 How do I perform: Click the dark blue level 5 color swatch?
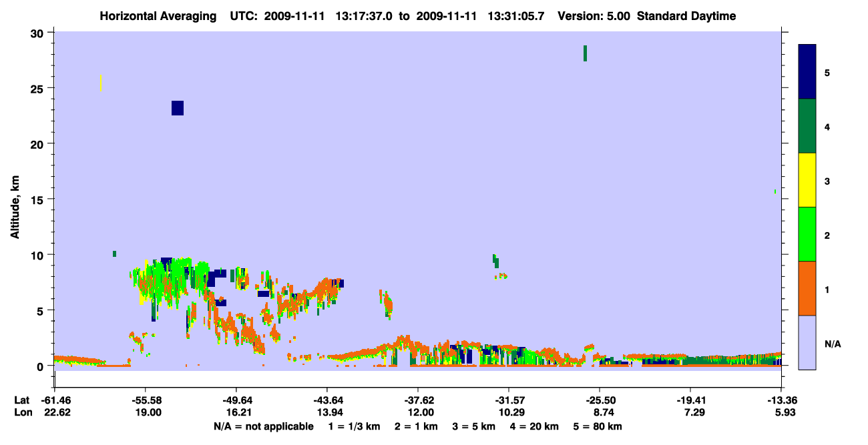point(807,72)
